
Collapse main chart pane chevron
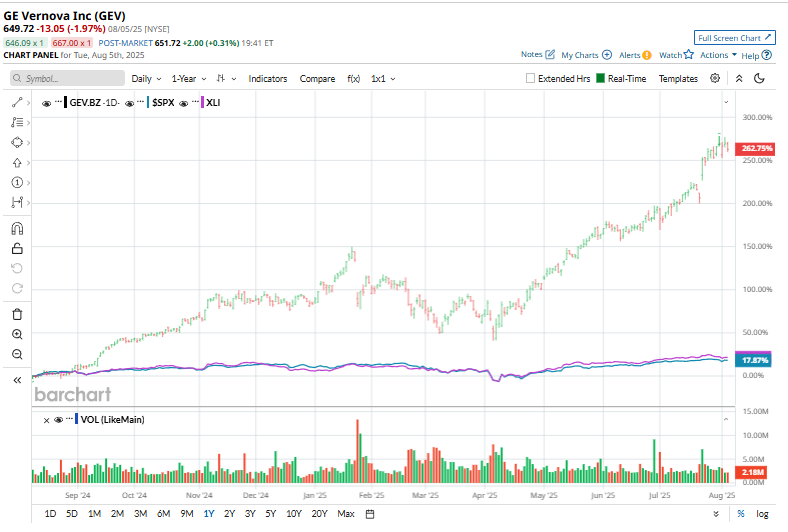tap(726, 102)
